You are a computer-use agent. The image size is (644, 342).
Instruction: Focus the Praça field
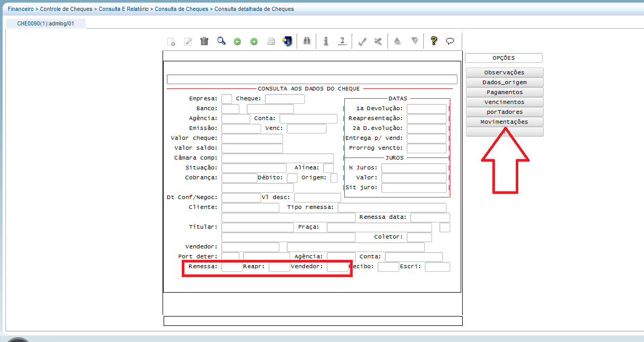[x=380, y=227]
